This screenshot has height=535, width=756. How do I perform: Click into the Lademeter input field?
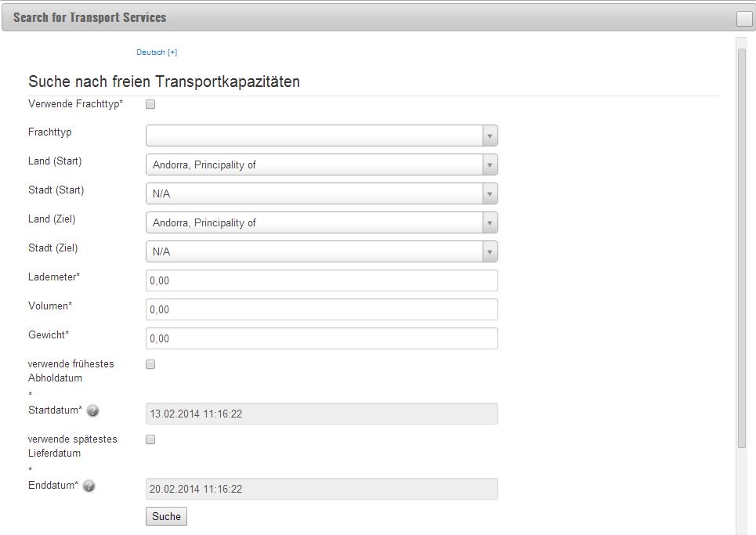click(x=321, y=280)
